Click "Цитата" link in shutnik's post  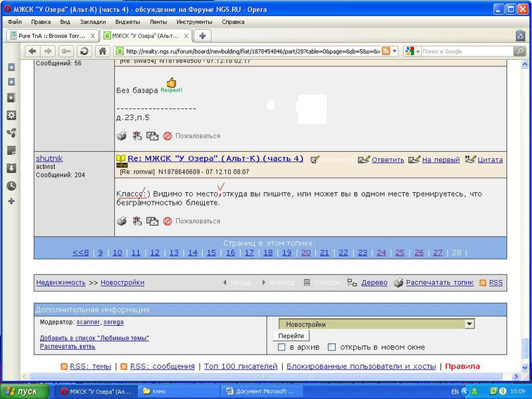[489, 160]
